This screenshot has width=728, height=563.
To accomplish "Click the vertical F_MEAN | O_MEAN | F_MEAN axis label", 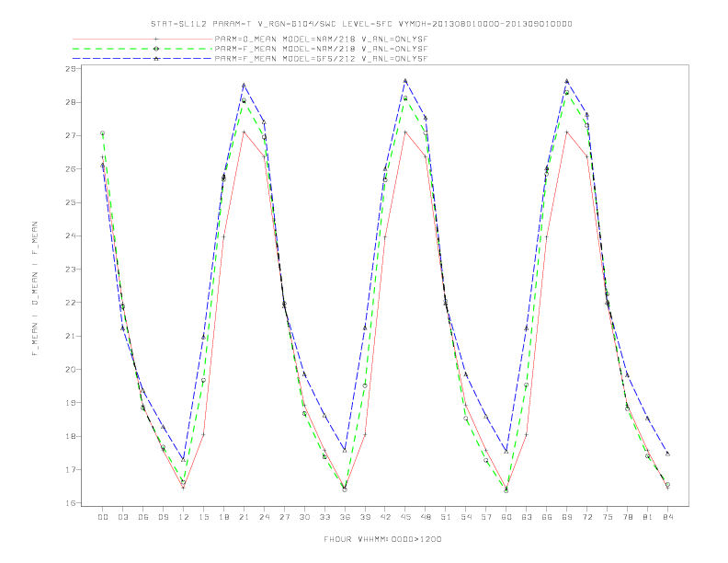I will (x=35, y=289).
